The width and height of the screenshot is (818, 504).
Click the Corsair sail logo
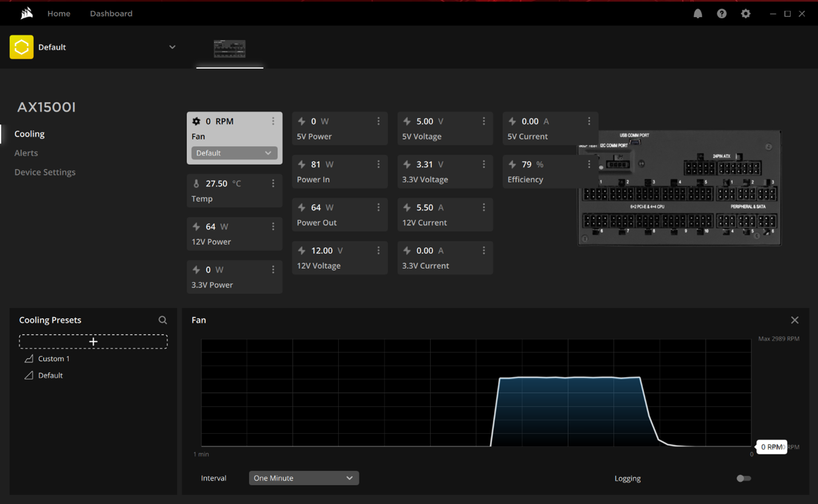(x=26, y=13)
